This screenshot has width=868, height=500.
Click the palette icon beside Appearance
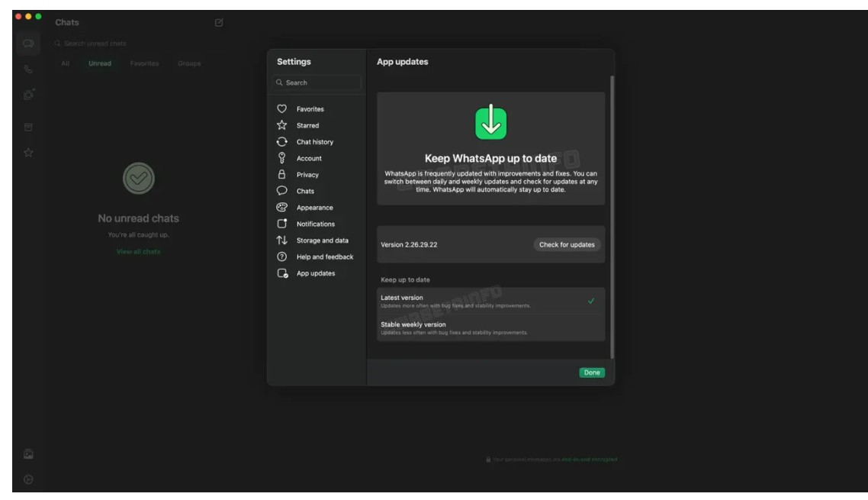[x=281, y=208]
